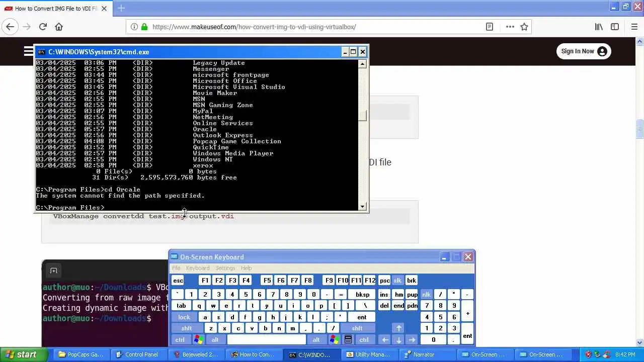The height and width of the screenshot is (362, 644).
Task: Open the Keyboard menu in On-Screen Keyboard
Action: tap(198, 268)
